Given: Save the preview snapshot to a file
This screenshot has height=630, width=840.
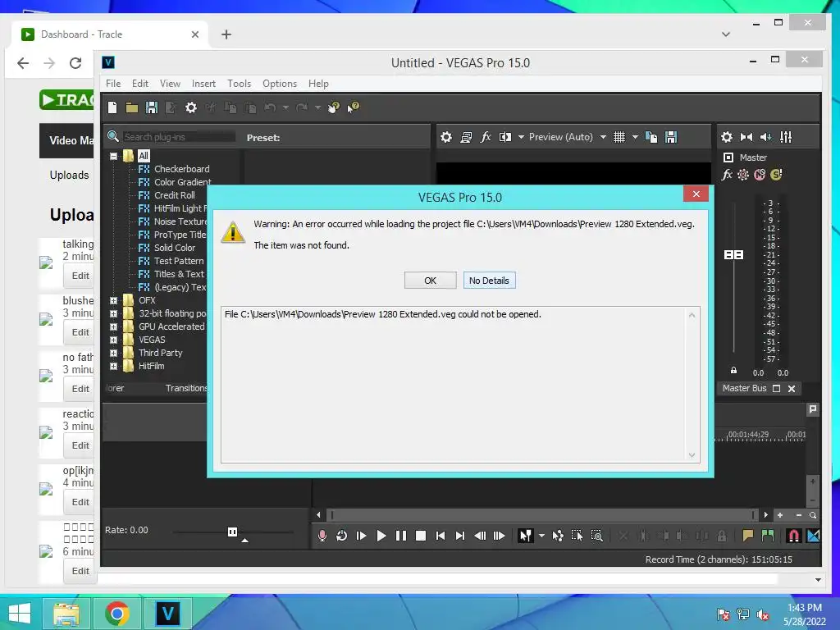Looking at the screenshot, I should tap(671, 137).
